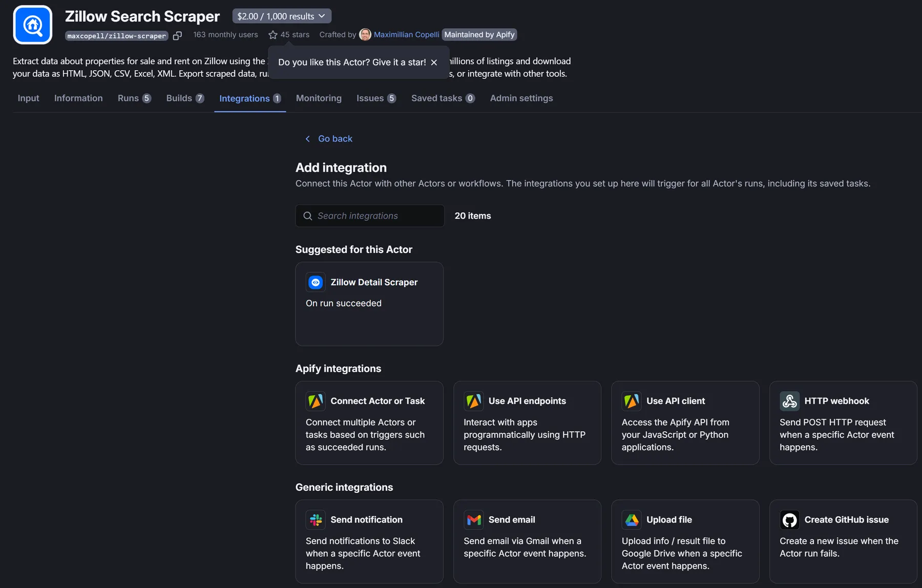The image size is (922, 588).
Task: Click the On run succeeded text
Action: tap(343, 303)
